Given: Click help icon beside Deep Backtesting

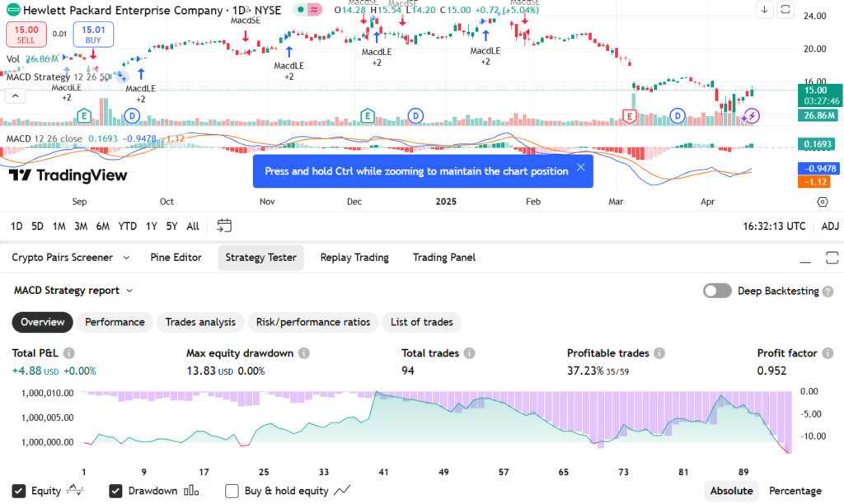Looking at the screenshot, I should pyautogui.click(x=828, y=291).
